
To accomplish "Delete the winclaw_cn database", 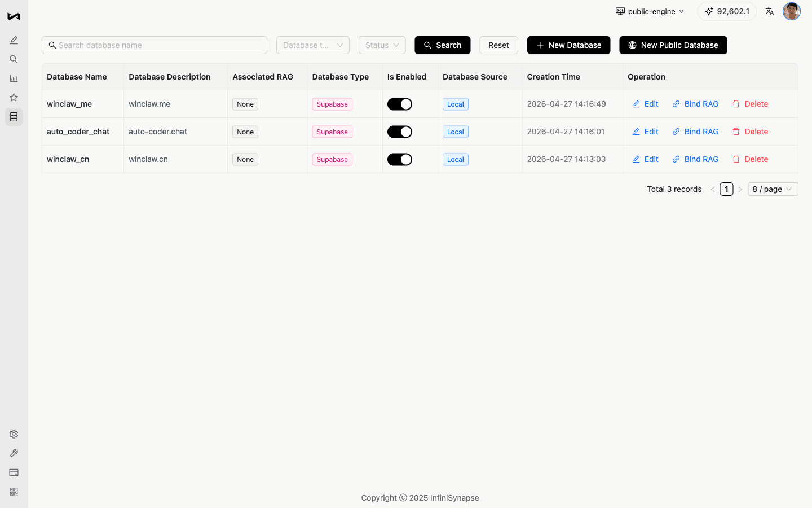I will pyautogui.click(x=750, y=159).
